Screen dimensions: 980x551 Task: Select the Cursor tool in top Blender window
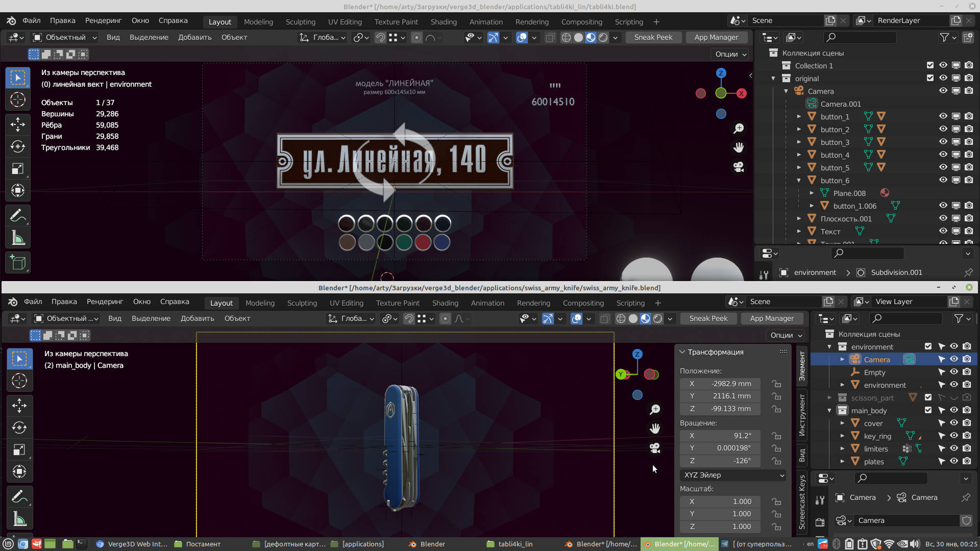tap(18, 99)
